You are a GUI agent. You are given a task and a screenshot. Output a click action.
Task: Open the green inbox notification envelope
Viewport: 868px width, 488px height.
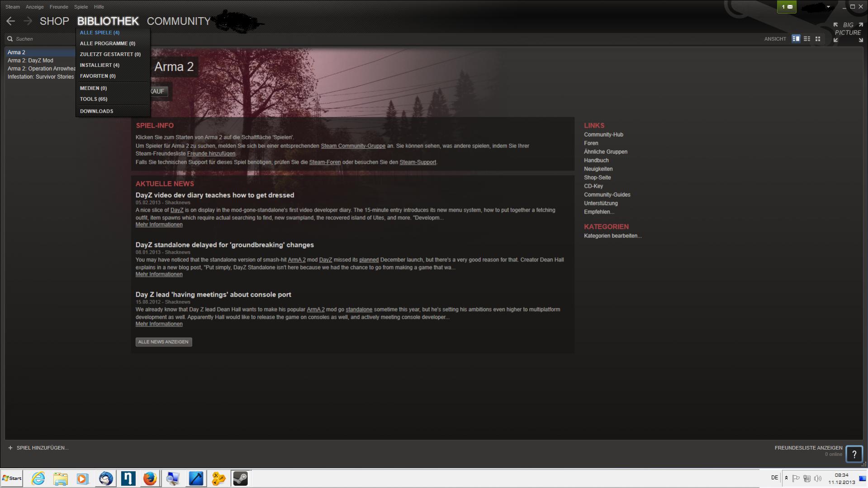(x=787, y=7)
